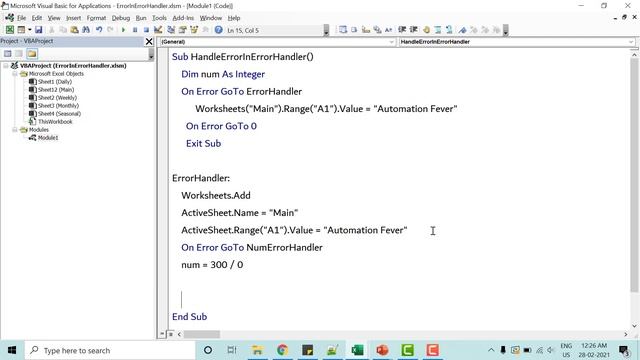Open PowerPoint from the Windows taskbar

coord(382,350)
